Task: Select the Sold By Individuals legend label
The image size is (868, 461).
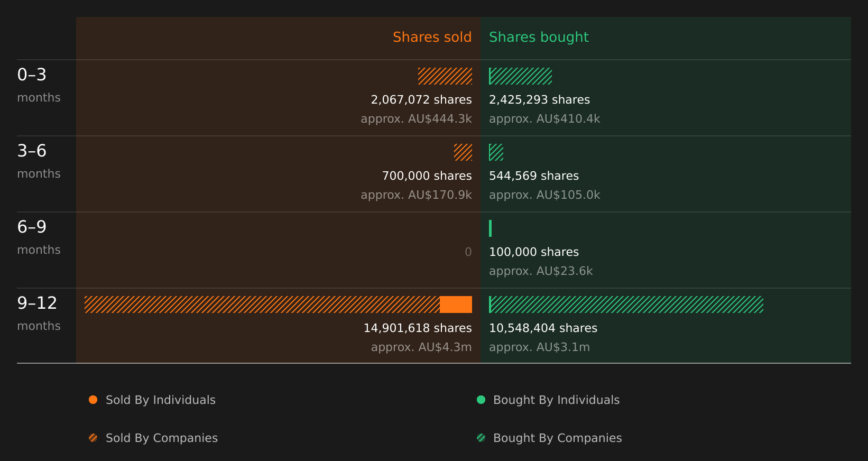Action: [161, 400]
